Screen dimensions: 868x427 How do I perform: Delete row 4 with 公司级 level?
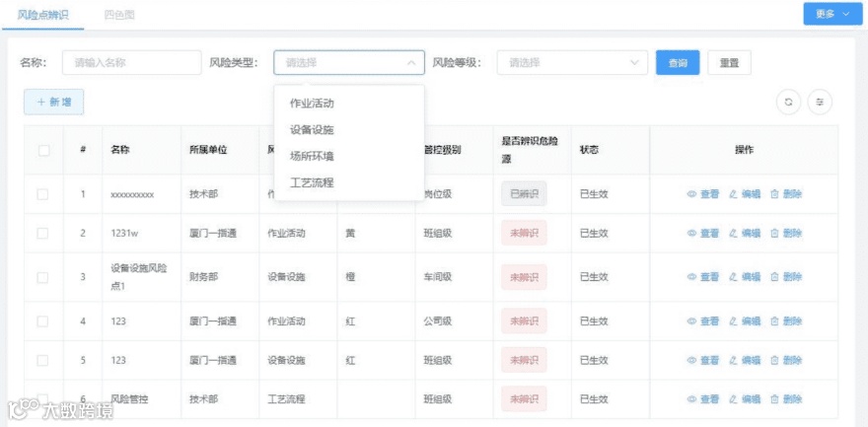[x=786, y=321]
